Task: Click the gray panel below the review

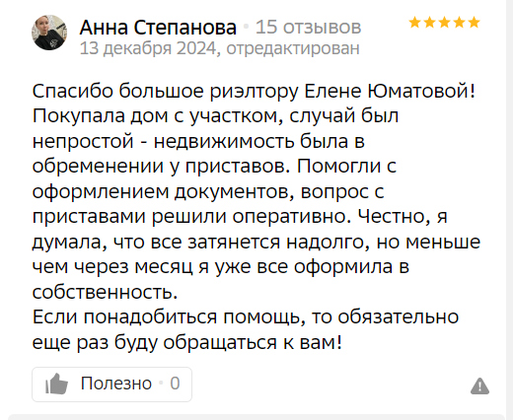Action: tap(256, 417)
